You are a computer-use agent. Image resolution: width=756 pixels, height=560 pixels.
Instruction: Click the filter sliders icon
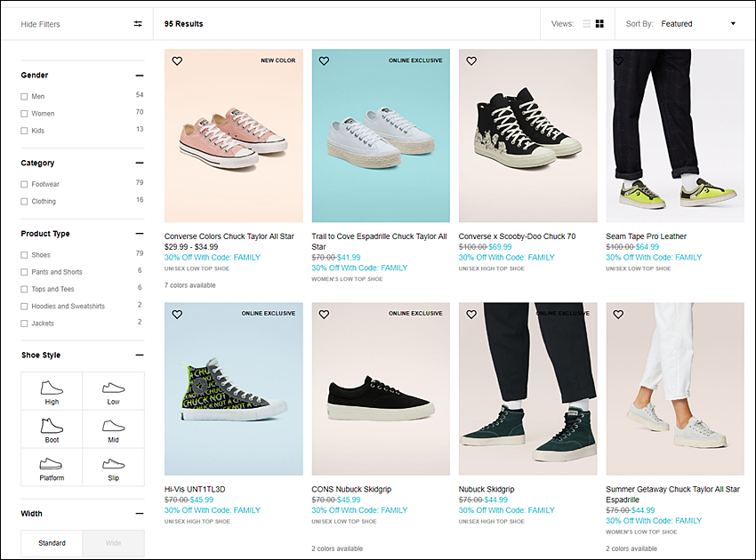[x=138, y=24]
